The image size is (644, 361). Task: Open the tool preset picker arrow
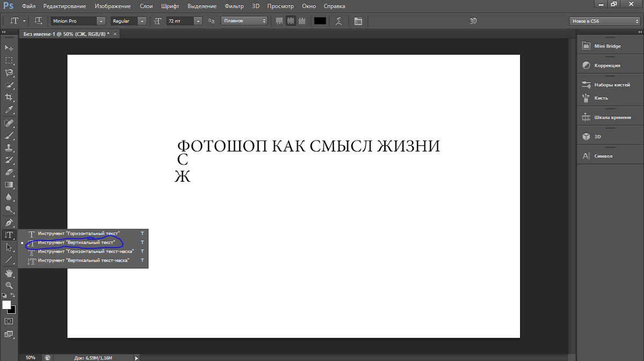tap(24, 21)
